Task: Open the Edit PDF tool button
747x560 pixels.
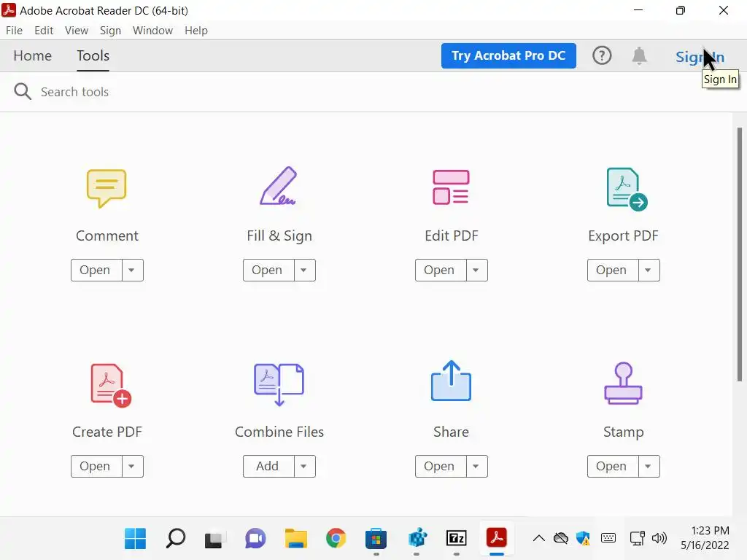Action: (440, 270)
